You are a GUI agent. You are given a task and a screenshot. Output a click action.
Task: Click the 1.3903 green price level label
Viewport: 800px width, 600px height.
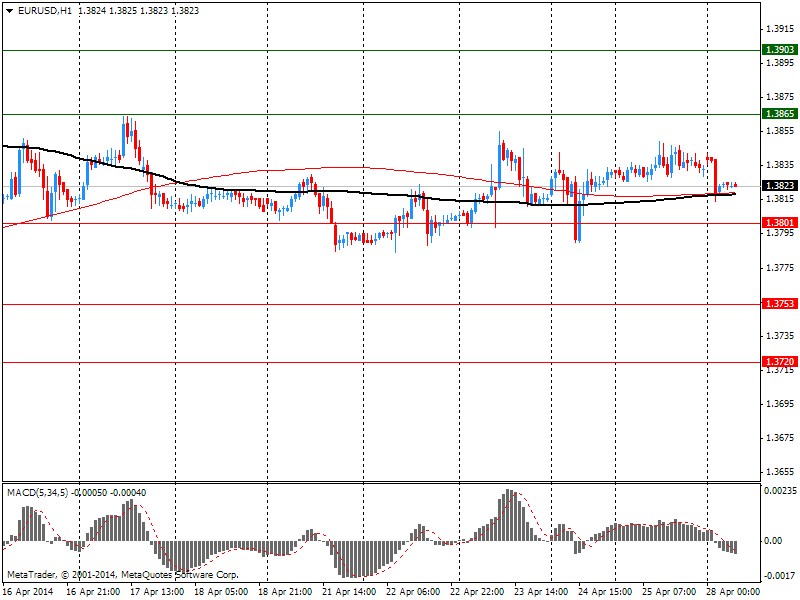780,49
